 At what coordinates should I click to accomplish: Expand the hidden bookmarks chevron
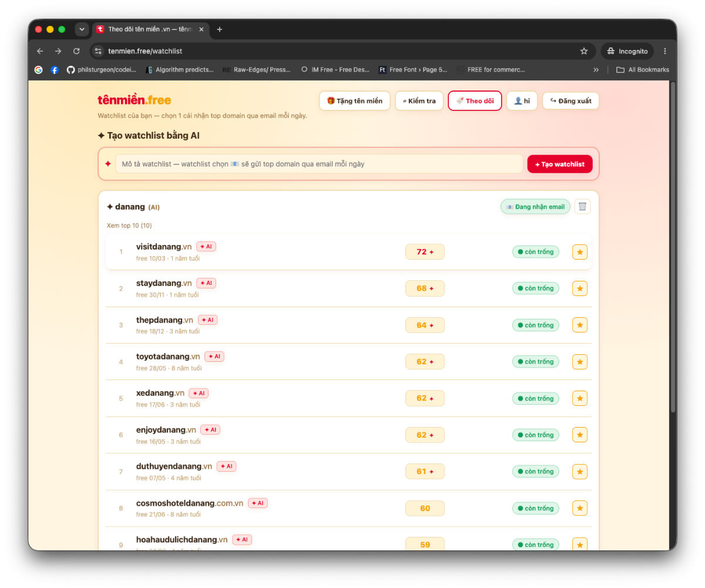[x=596, y=69]
